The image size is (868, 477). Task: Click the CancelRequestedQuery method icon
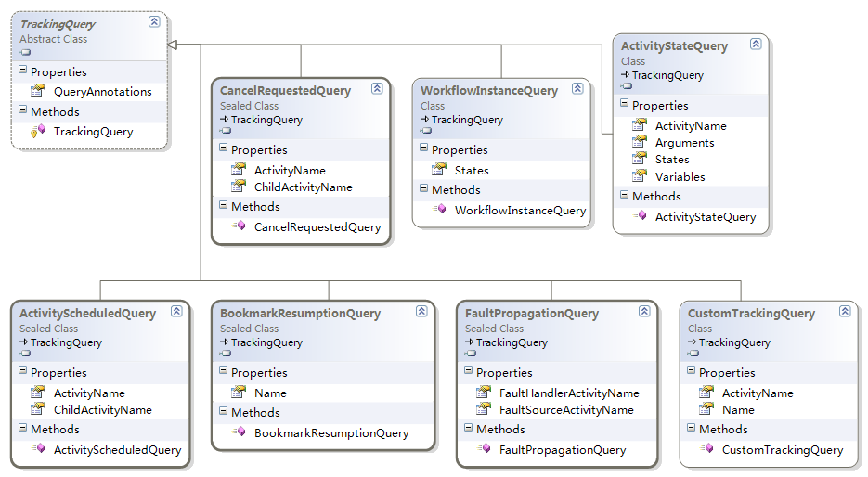click(x=239, y=226)
